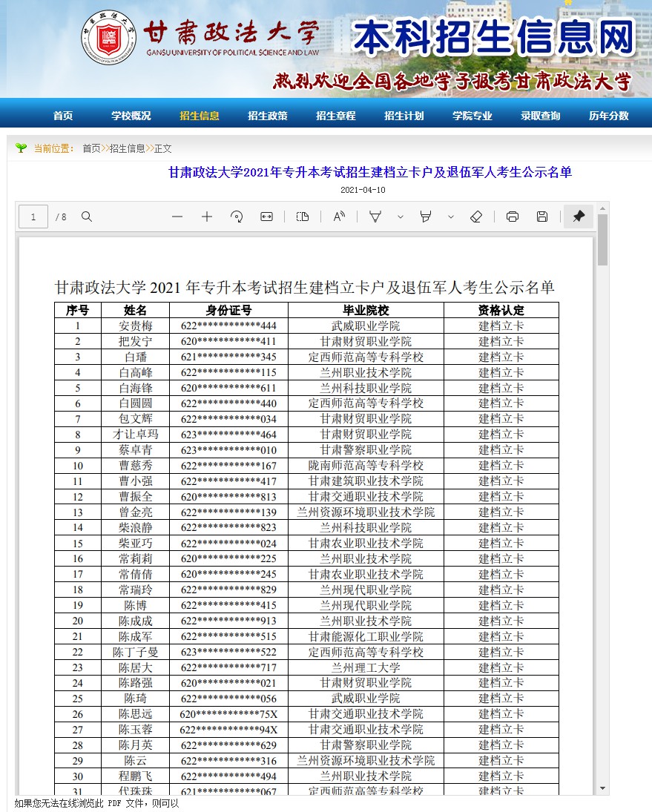Print the PDF document
Screen dimensions: 652x812
tap(512, 217)
